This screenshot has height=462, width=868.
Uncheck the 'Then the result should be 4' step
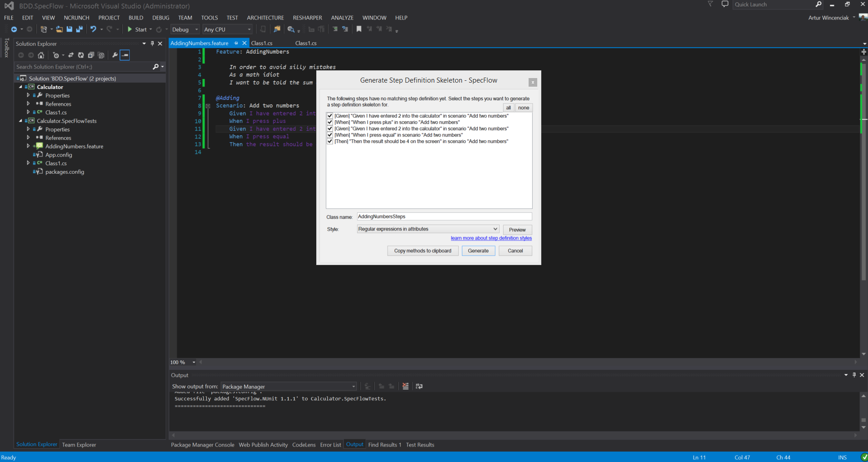coord(330,142)
